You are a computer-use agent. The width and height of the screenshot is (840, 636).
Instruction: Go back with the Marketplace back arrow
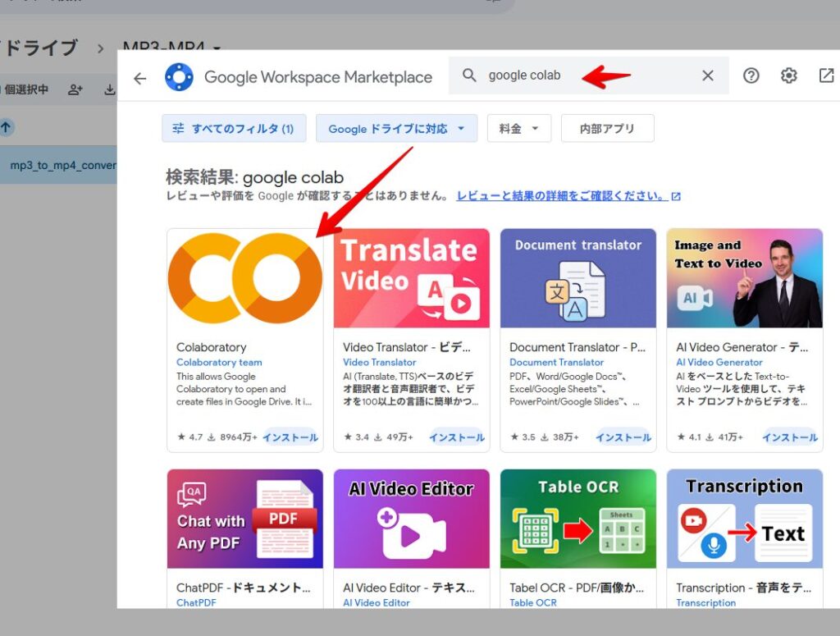(139, 78)
